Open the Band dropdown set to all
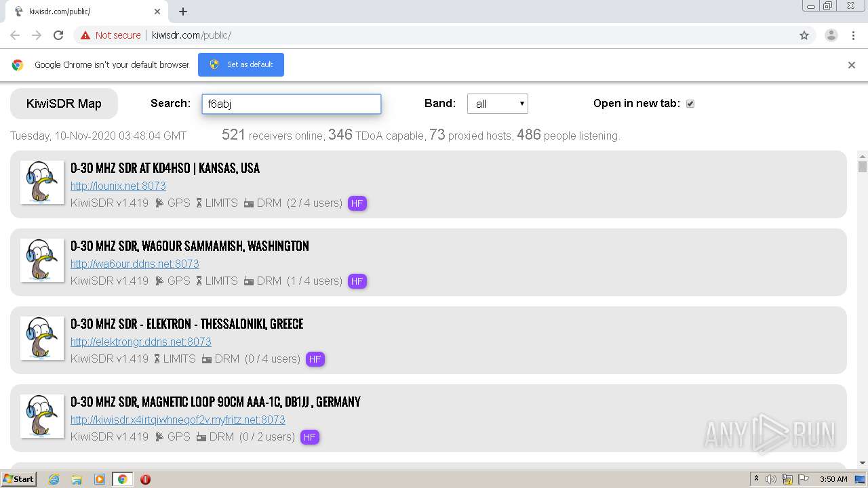 coord(498,104)
